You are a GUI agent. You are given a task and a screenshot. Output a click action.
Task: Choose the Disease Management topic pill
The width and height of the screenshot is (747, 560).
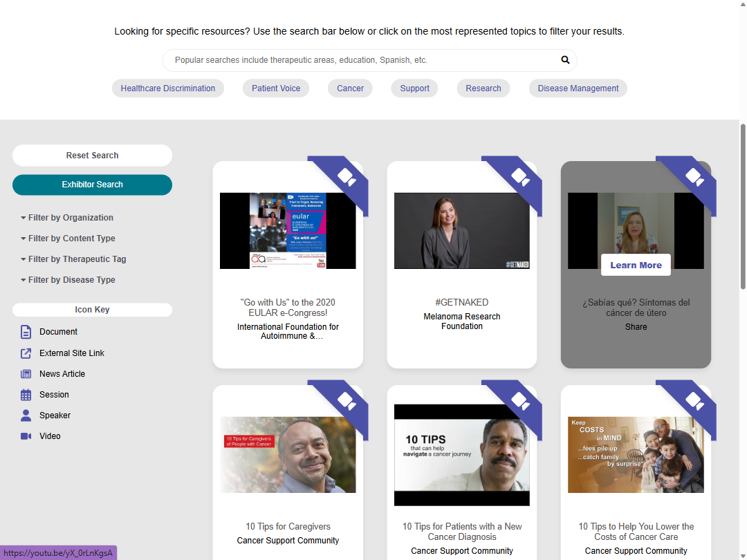click(x=578, y=88)
